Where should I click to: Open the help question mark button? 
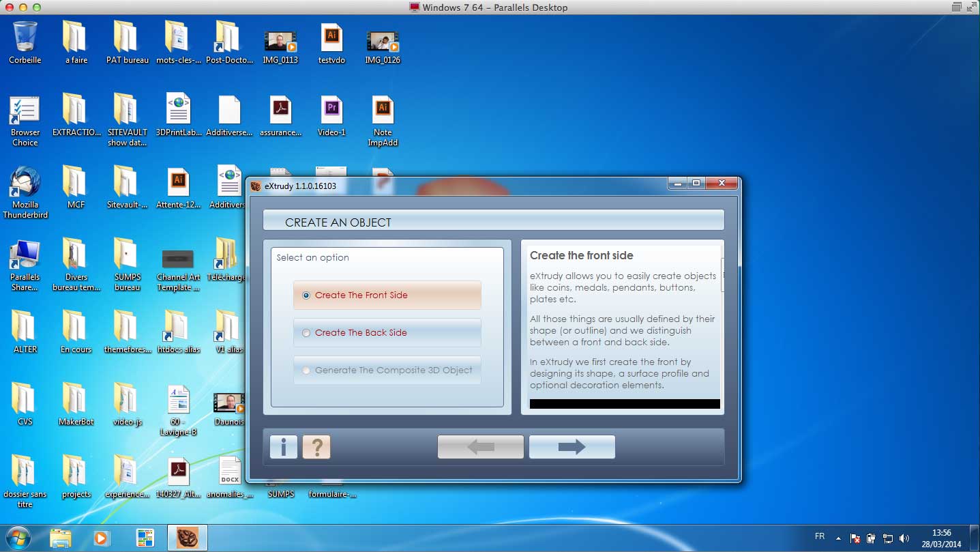point(316,447)
